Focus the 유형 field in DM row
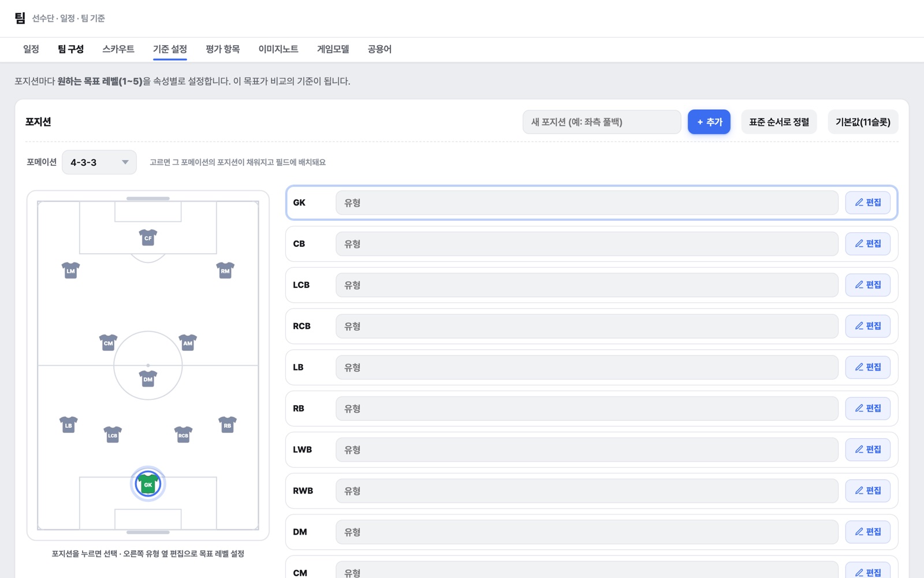 click(x=587, y=532)
